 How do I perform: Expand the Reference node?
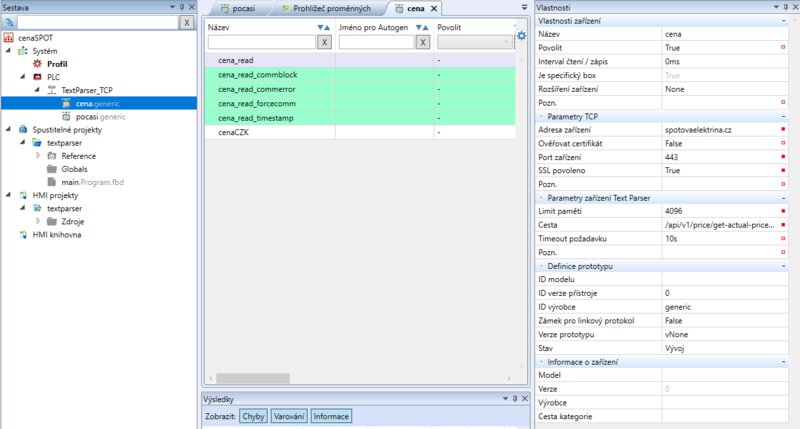click(x=38, y=156)
